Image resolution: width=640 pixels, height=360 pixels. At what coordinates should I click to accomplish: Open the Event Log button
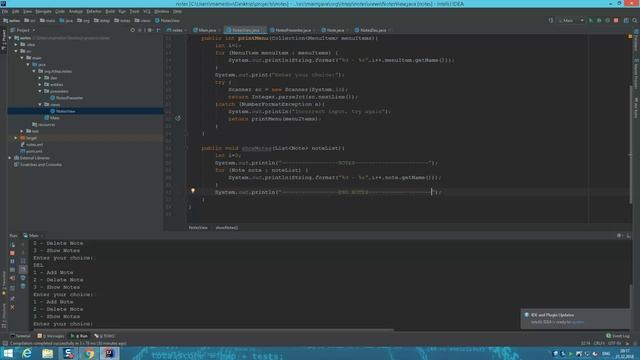point(618,336)
